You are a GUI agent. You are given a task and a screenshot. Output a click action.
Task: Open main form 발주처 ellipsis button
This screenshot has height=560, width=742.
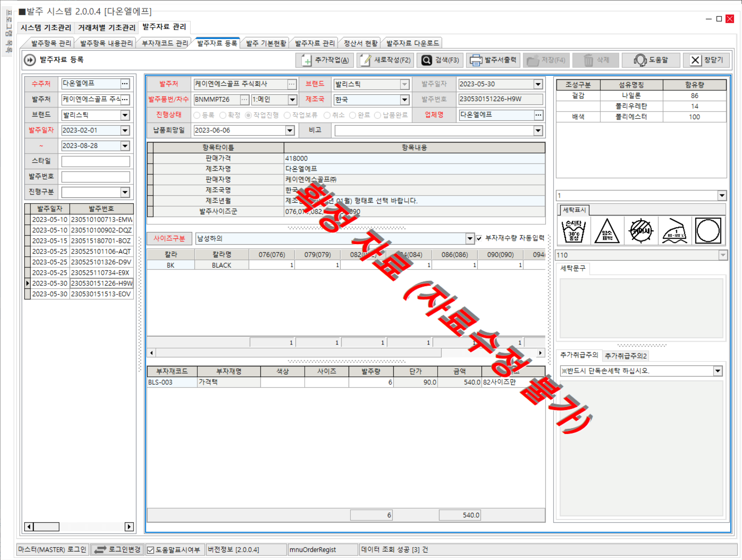(291, 84)
